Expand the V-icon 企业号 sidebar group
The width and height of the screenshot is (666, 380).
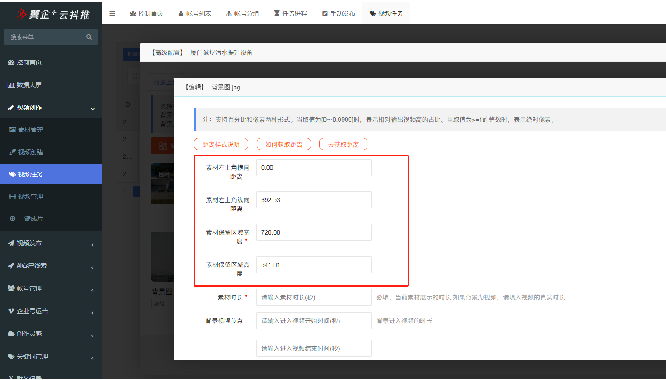[x=51, y=311]
